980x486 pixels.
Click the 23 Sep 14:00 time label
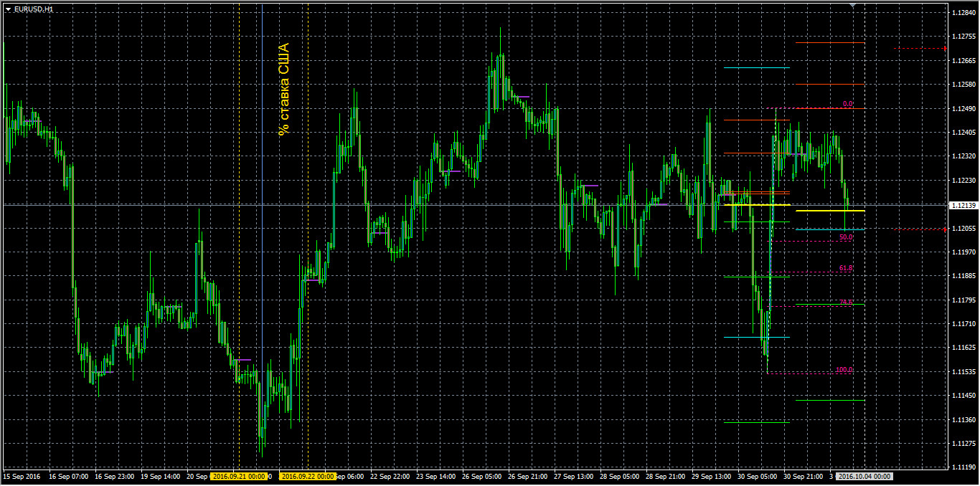coord(436,476)
